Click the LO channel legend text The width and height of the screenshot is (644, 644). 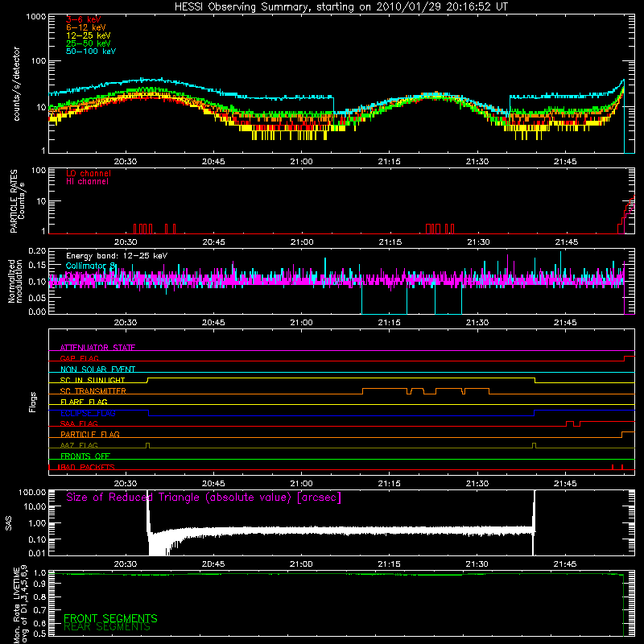(89, 173)
